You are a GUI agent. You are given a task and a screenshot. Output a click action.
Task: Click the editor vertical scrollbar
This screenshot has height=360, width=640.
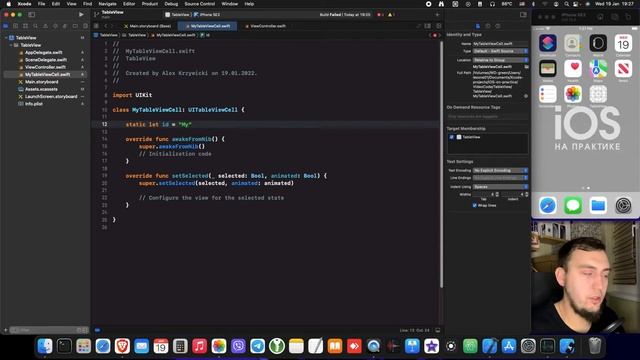pyautogui.click(x=441, y=163)
